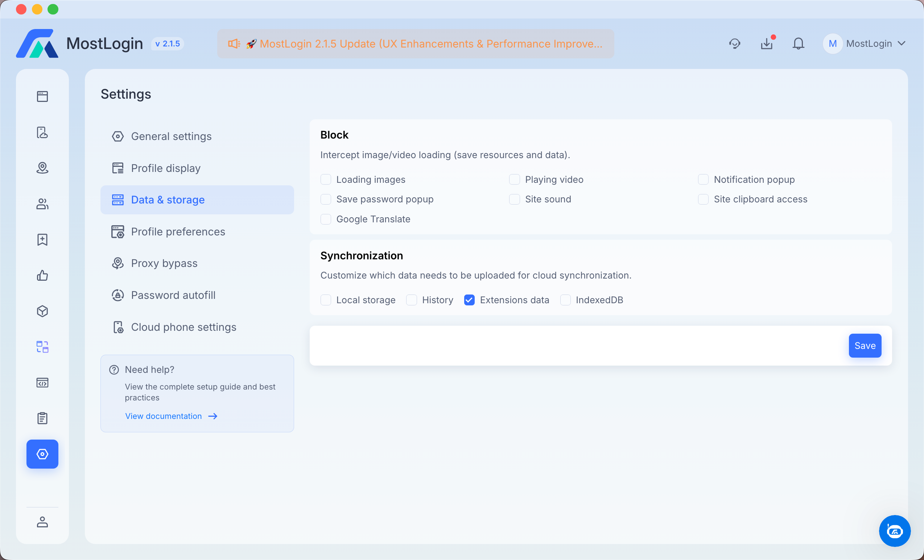Open the user account icon at sidebar bottom

(42, 522)
